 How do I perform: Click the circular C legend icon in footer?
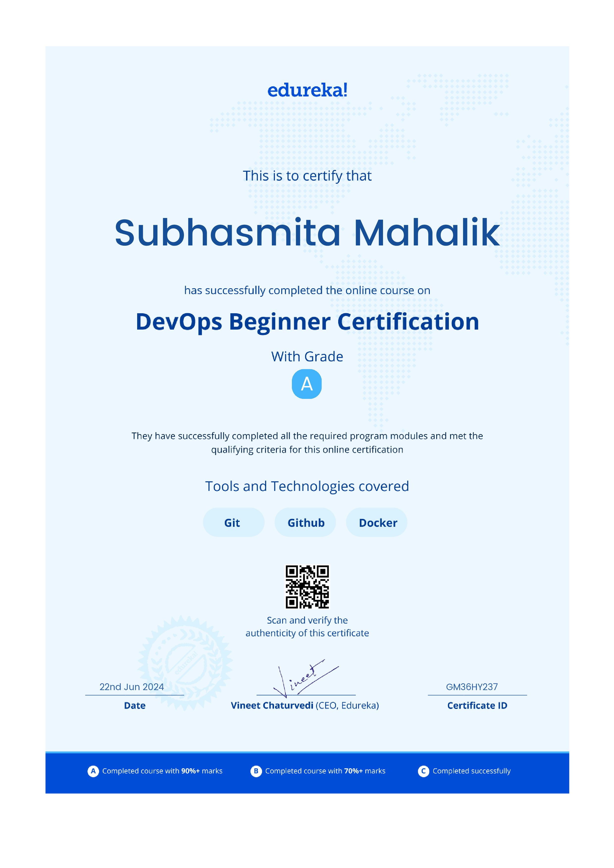pos(424,771)
